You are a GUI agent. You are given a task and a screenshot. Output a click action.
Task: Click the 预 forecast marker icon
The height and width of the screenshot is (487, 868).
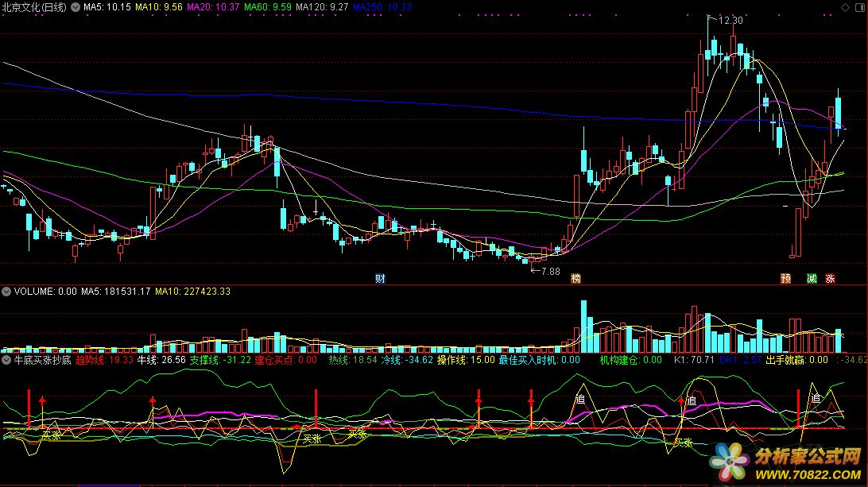(x=785, y=279)
